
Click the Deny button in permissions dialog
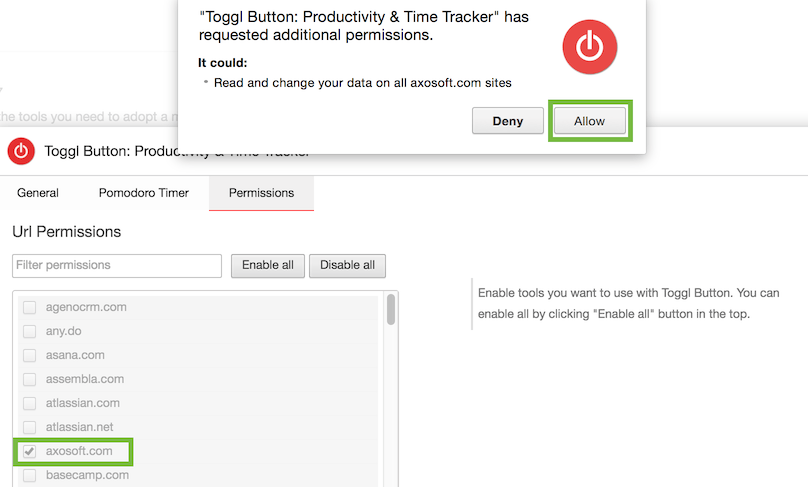point(508,121)
